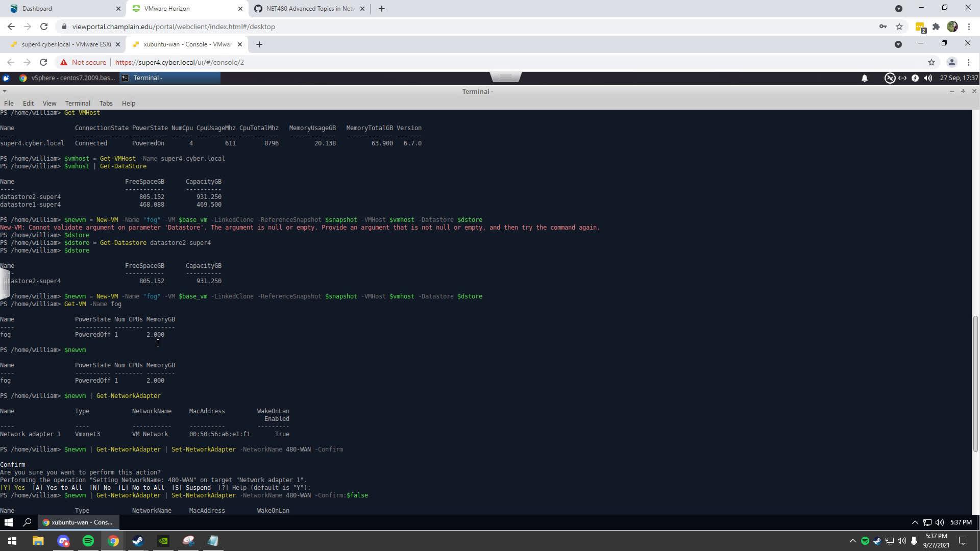Switch to super4.cyber.local VMware ESXi tab
The width and height of the screenshot is (980, 551).
[65, 44]
